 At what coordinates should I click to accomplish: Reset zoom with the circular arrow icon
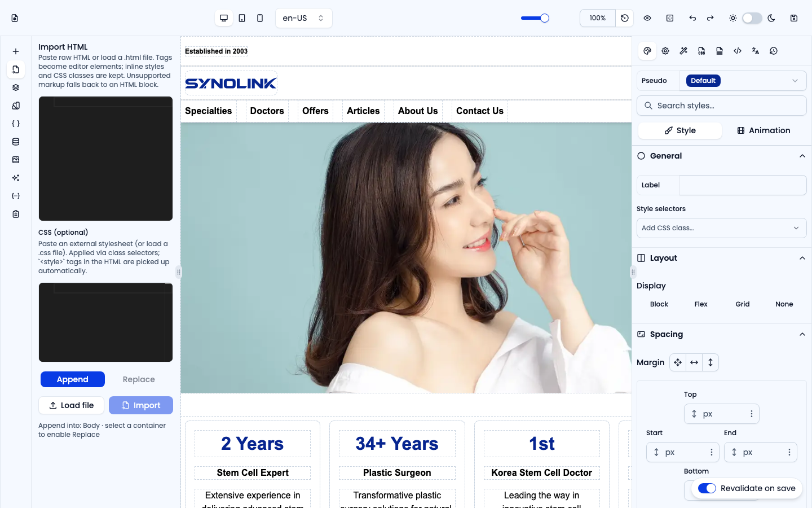pos(625,18)
